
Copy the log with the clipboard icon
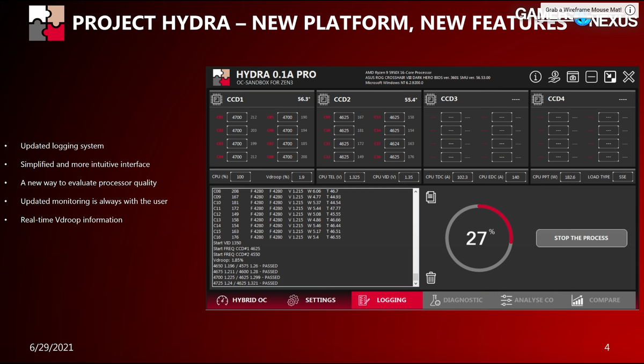point(430,197)
